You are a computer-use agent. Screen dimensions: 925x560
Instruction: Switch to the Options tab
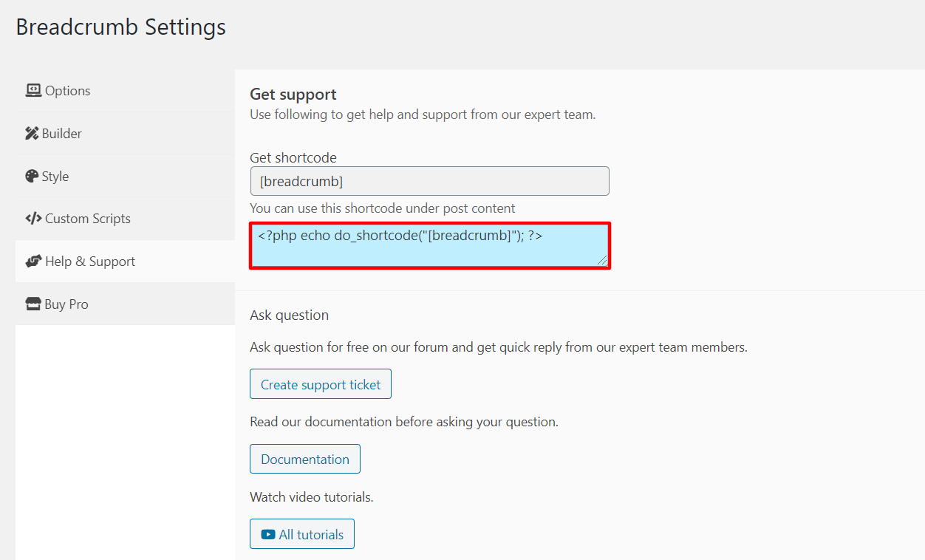(x=66, y=90)
